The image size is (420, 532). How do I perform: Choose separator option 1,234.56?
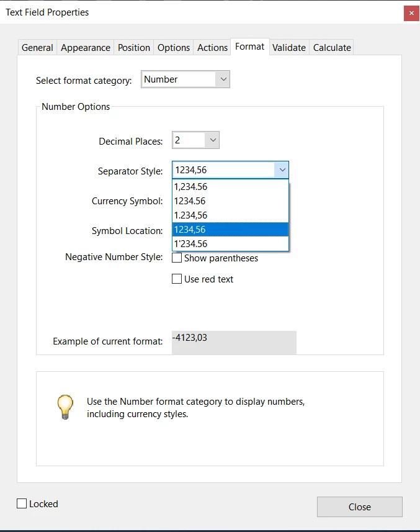point(230,187)
